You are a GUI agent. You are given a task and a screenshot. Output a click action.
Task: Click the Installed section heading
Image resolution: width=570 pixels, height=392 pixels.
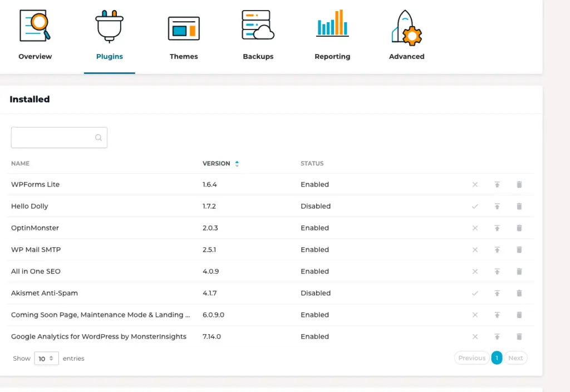[30, 99]
